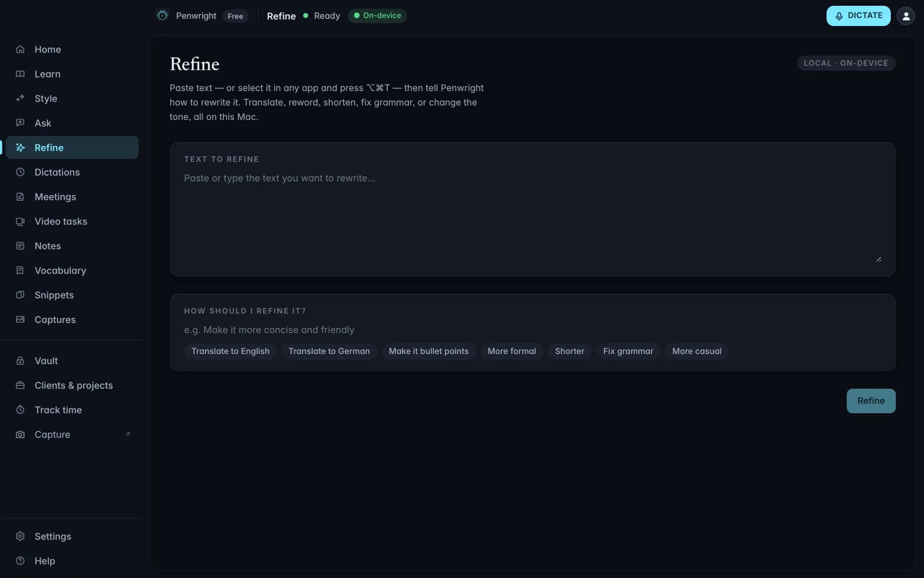Select the More casual chip
Viewport: 924px width, 578px height.
696,351
